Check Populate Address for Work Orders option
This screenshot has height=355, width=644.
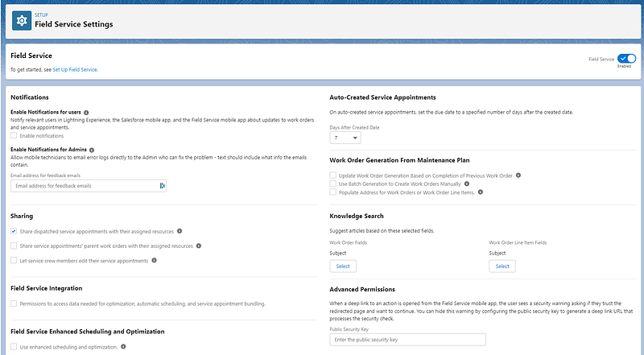[x=333, y=192]
